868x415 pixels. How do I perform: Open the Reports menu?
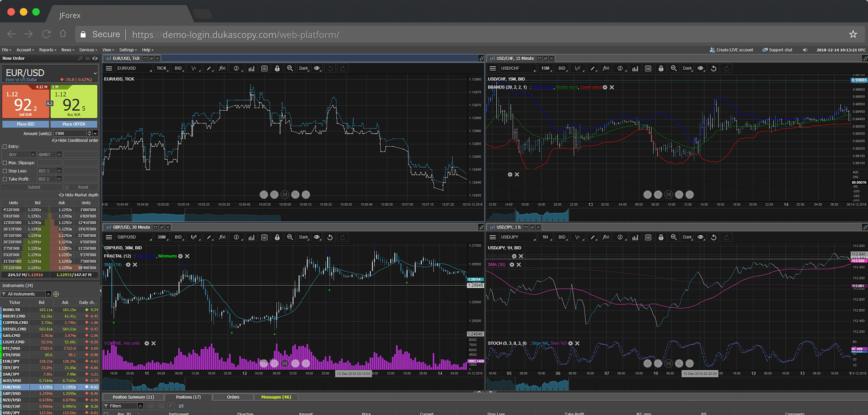click(x=47, y=50)
